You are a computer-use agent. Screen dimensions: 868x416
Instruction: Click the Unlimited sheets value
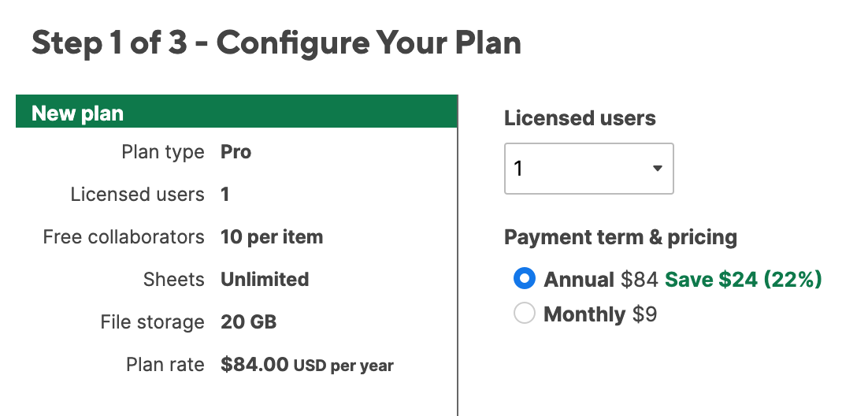[265, 280]
